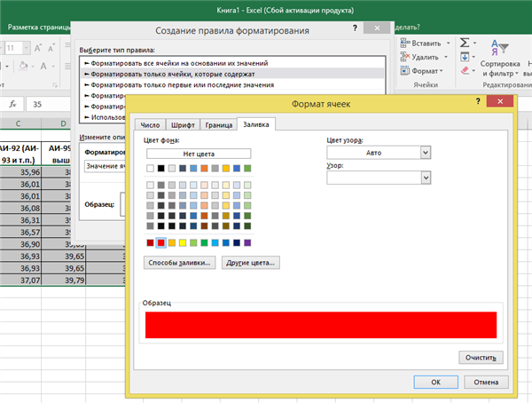Click cell with value 35,96
The height and width of the screenshot is (403, 532).
(x=20, y=172)
